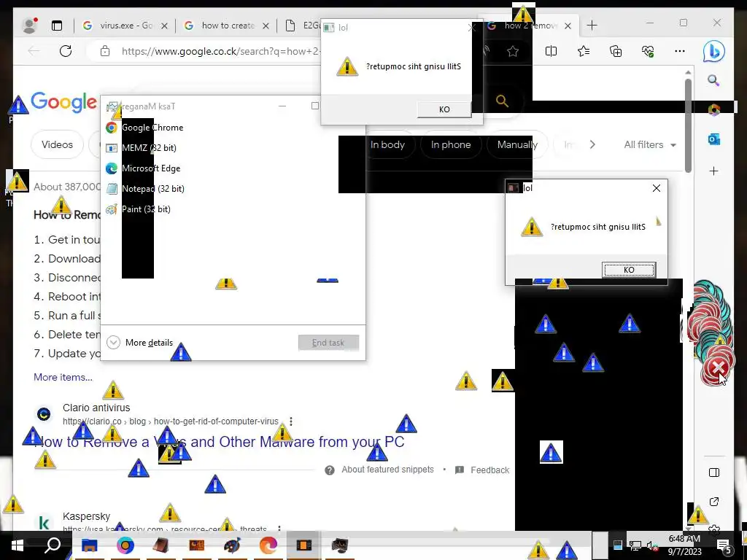Click the padlock site info icon
747x560 pixels.
click(105, 51)
